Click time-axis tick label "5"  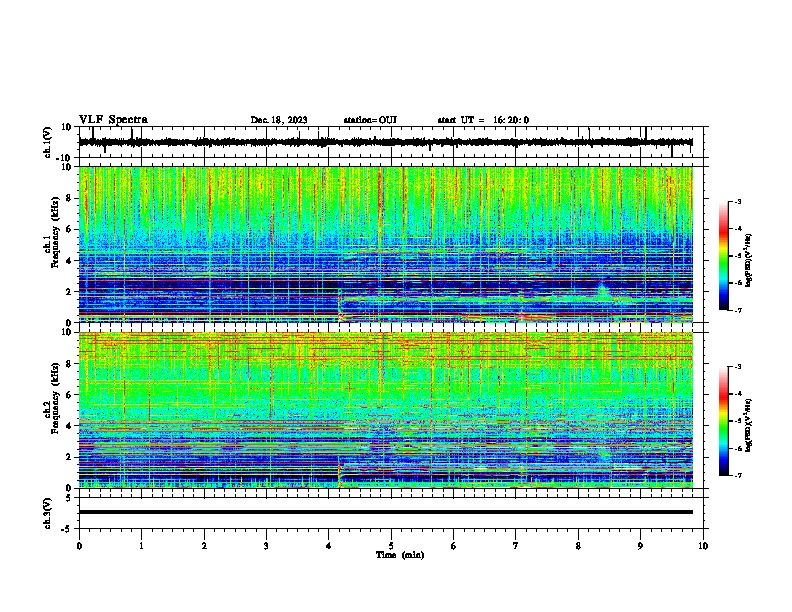391,546
